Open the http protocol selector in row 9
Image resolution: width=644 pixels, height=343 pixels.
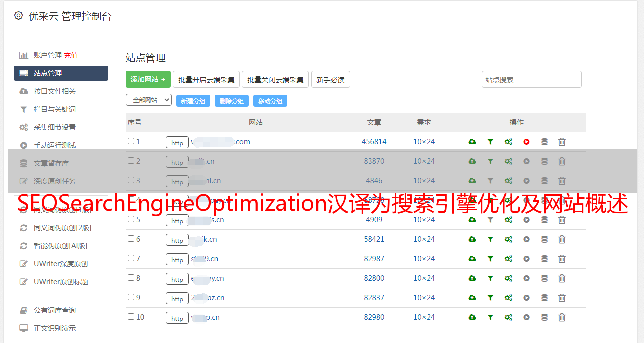[x=177, y=298]
